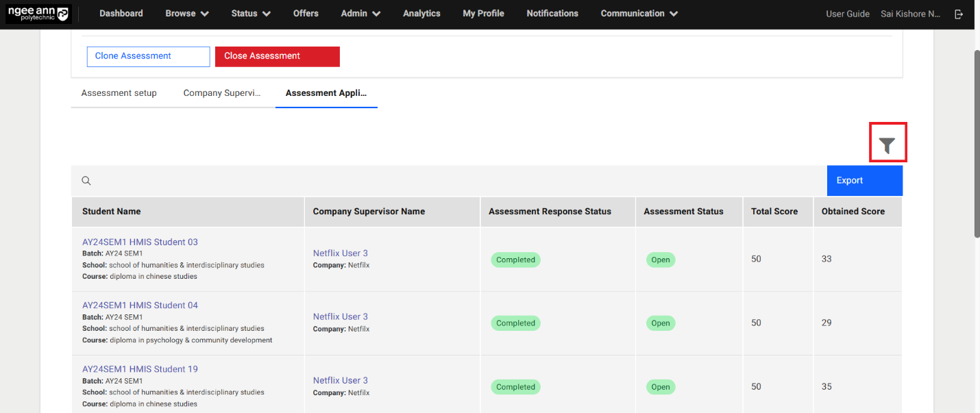Click the Clone Assessment button

148,56
